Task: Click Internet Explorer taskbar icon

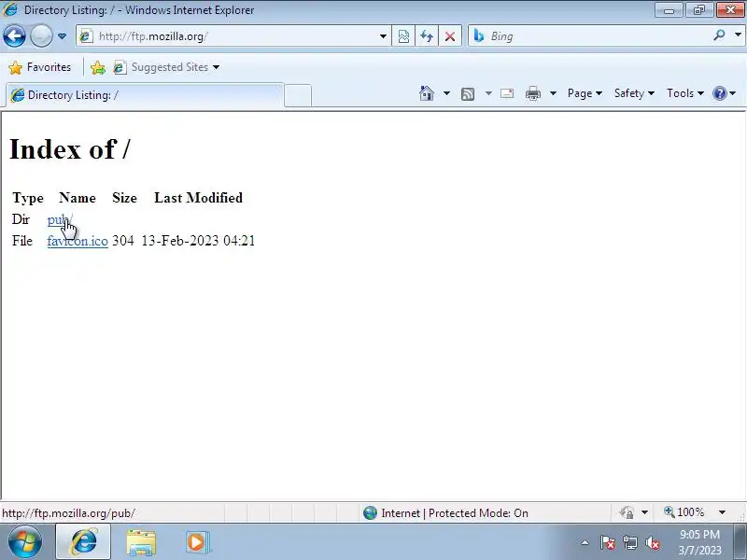Action: click(83, 542)
